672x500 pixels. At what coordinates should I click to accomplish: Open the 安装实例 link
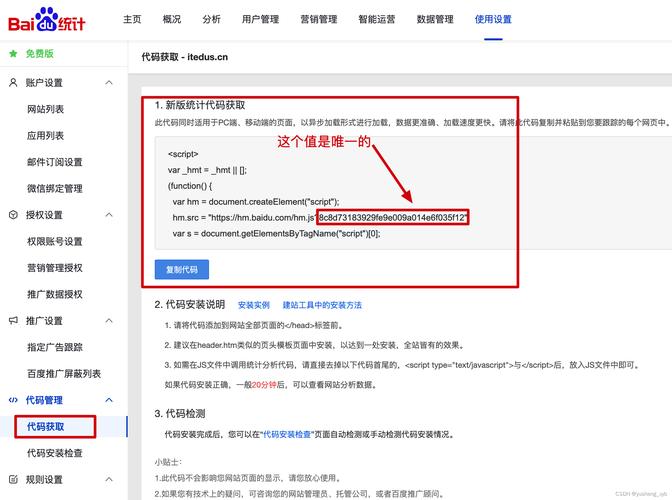click(254, 305)
